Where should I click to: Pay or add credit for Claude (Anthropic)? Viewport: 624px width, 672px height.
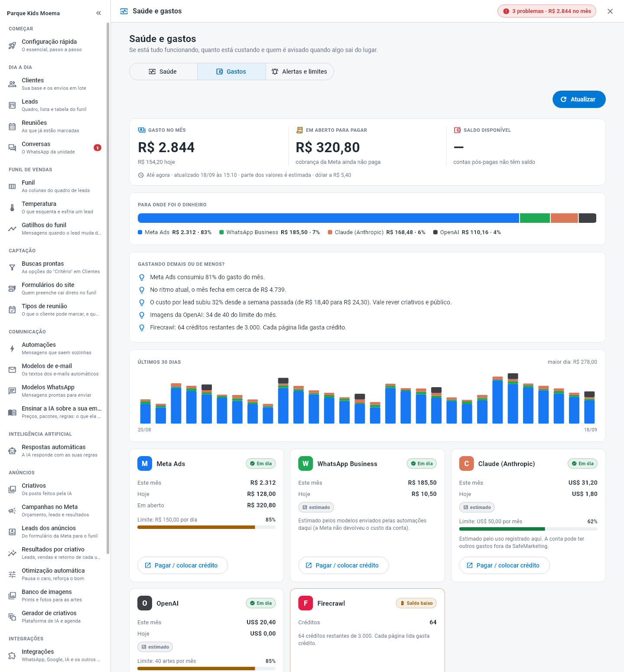pos(504,565)
